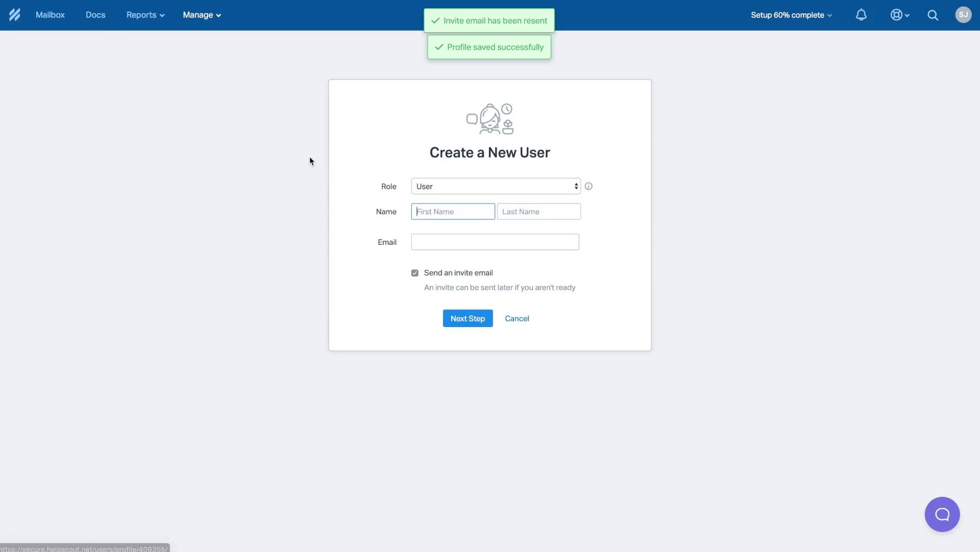Open the Docs menu item
This screenshot has width=980, height=552.
(x=95, y=15)
